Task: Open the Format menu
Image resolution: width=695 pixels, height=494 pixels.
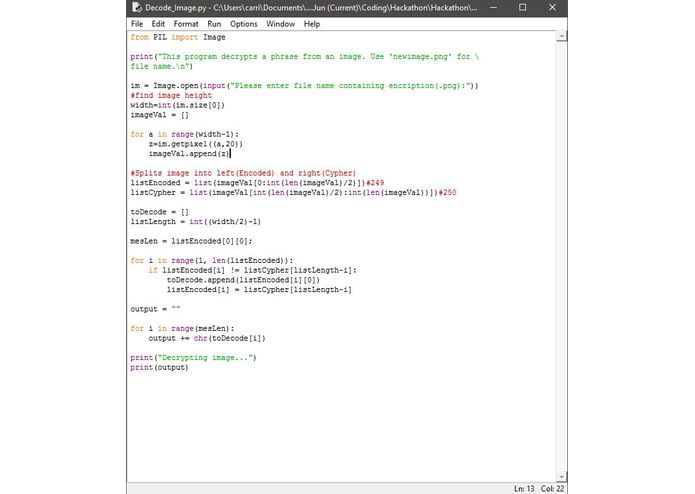Action: coord(186,24)
